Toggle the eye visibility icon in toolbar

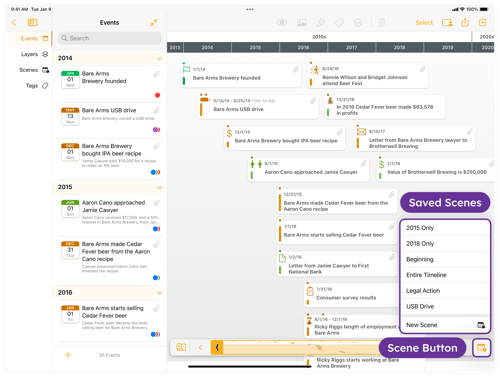coord(282,22)
